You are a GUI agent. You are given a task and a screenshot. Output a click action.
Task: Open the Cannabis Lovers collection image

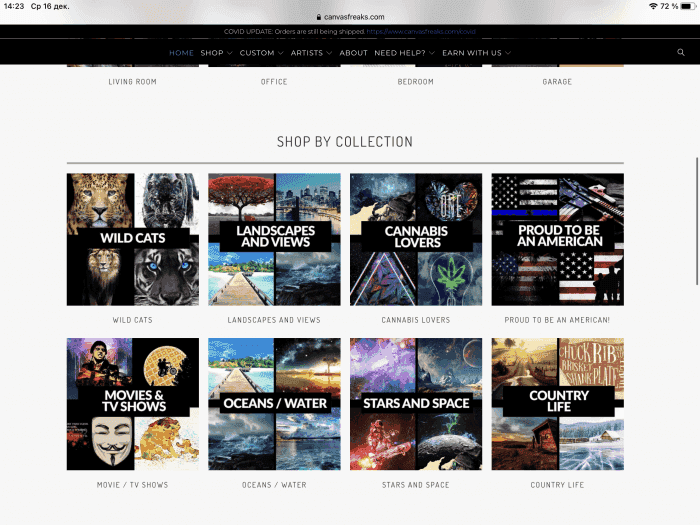tap(416, 239)
